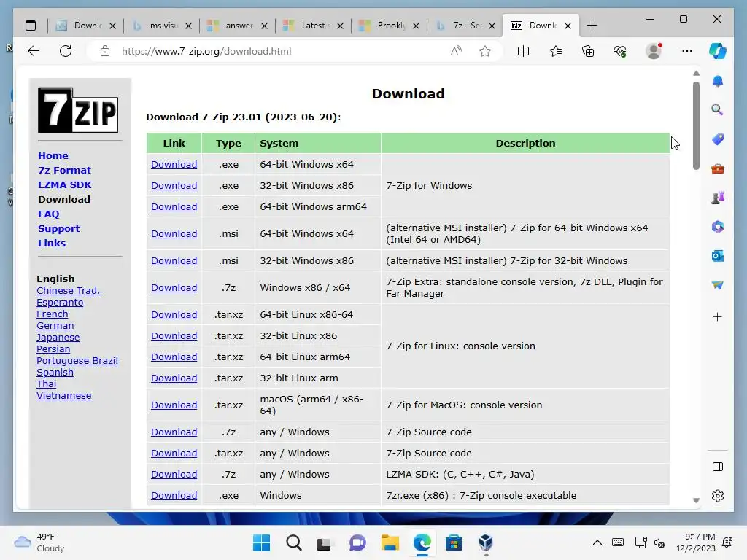Screen dimensions: 747x560
Task: Open sidebar settings gear
Action: (718, 496)
